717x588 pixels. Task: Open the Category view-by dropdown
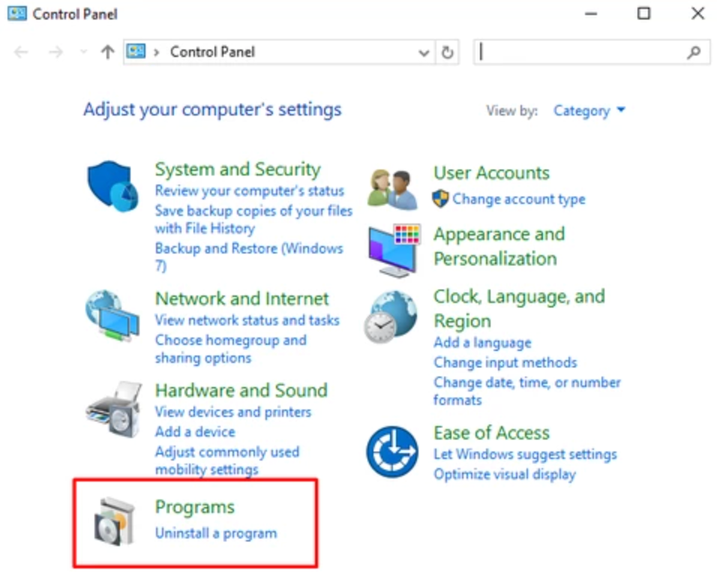point(589,110)
